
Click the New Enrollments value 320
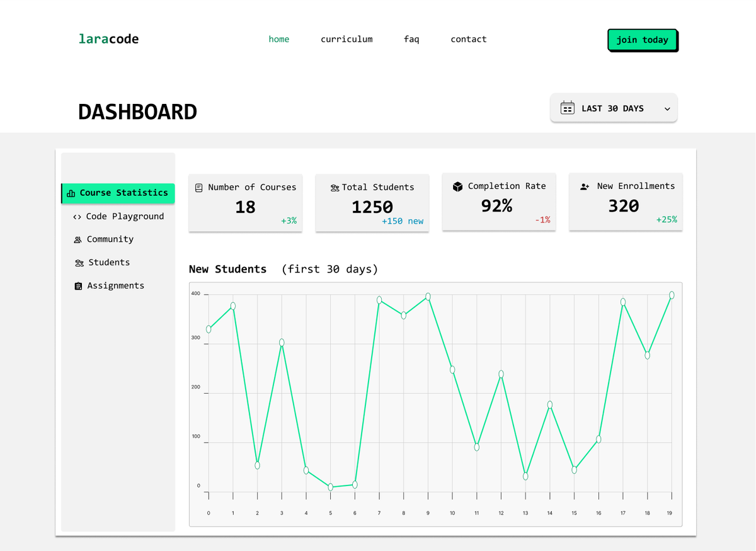tap(624, 206)
